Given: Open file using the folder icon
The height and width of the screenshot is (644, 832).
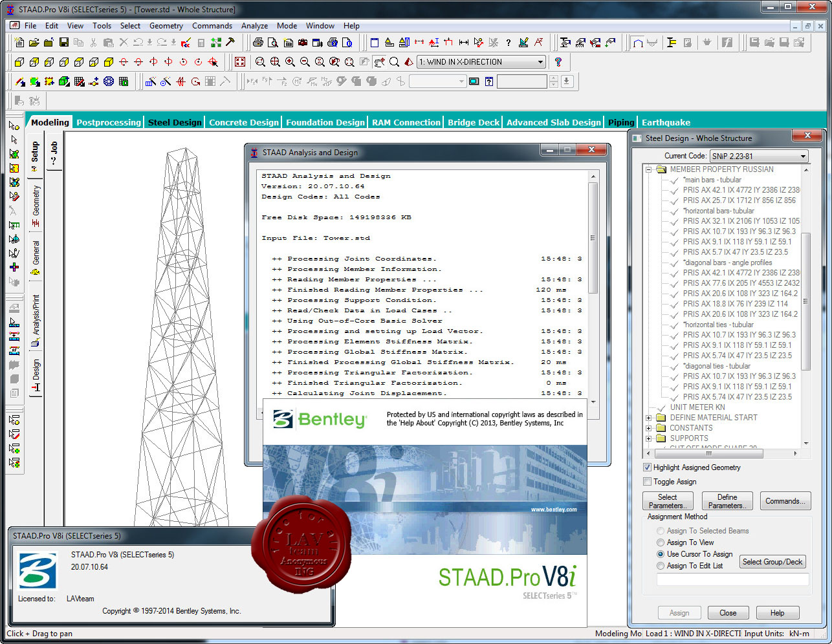Looking at the screenshot, I should tap(34, 43).
